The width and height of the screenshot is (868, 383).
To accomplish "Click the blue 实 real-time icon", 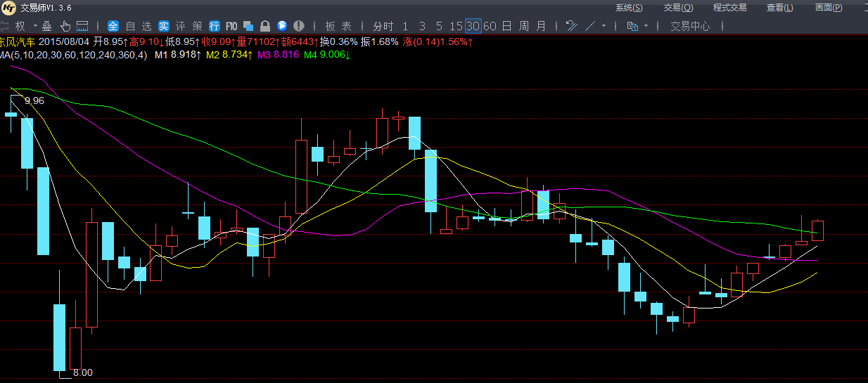I will point(163,26).
